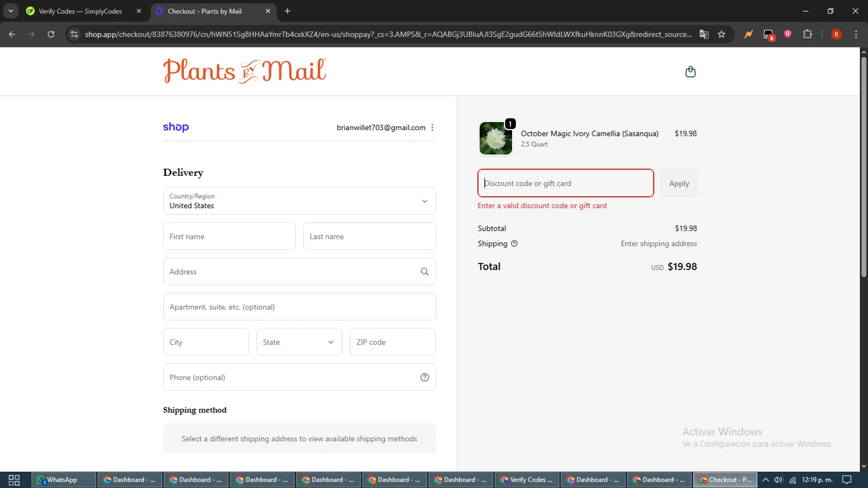Click the Enter shipping address text
Viewport: 868px width, 488px height.
659,244
